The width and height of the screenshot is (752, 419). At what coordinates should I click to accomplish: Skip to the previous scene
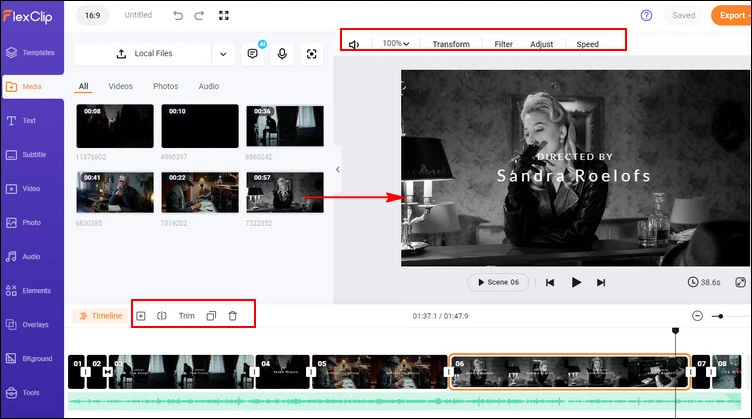550,282
